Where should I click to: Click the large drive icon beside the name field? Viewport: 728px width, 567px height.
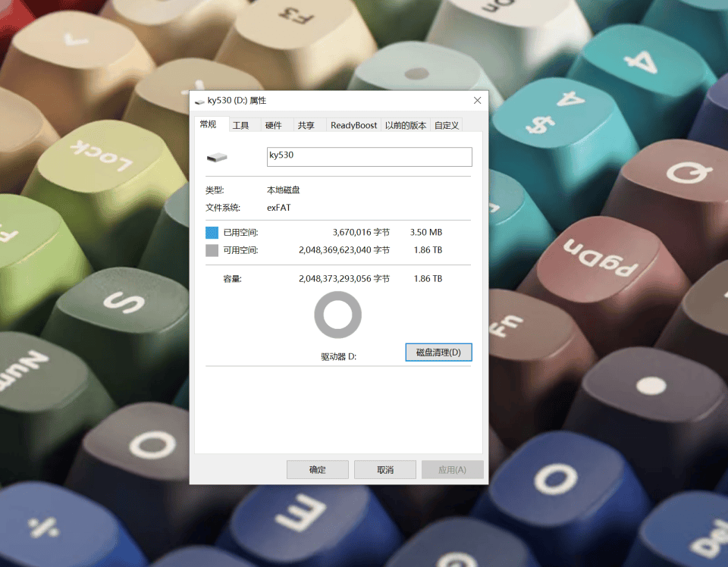[217, 158]
